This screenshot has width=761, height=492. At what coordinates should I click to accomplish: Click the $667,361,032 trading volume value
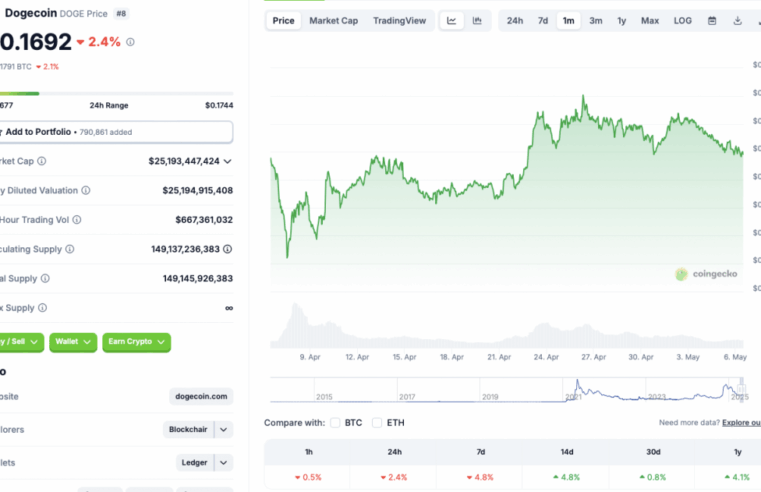pyautogui.click(x=204, y=220)
